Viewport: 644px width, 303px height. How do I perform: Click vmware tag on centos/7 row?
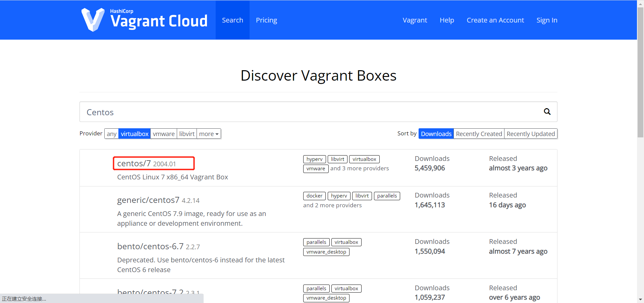click(316, 169)
